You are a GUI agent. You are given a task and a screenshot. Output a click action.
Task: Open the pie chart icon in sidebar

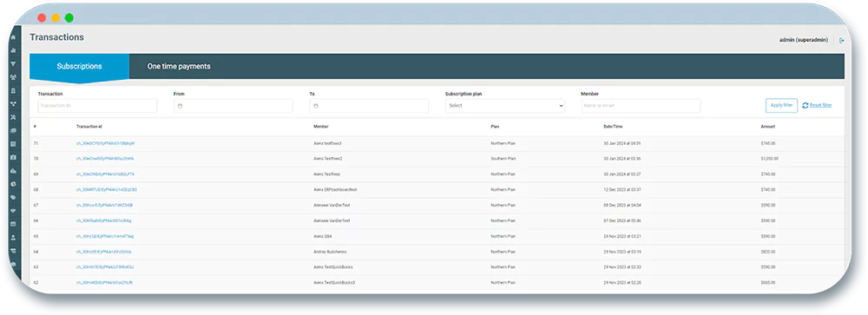point(13,184)
